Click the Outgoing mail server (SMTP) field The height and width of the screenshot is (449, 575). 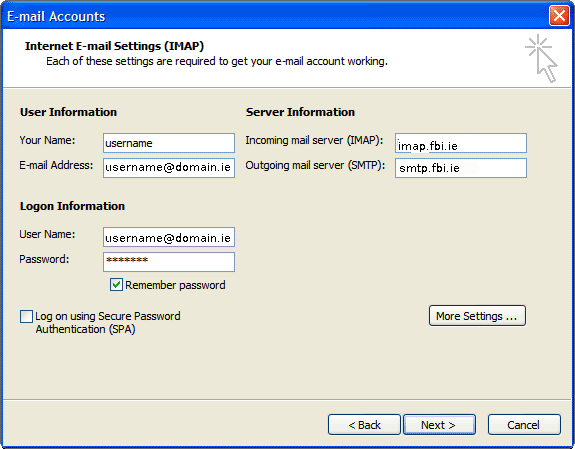coord(461,168)
